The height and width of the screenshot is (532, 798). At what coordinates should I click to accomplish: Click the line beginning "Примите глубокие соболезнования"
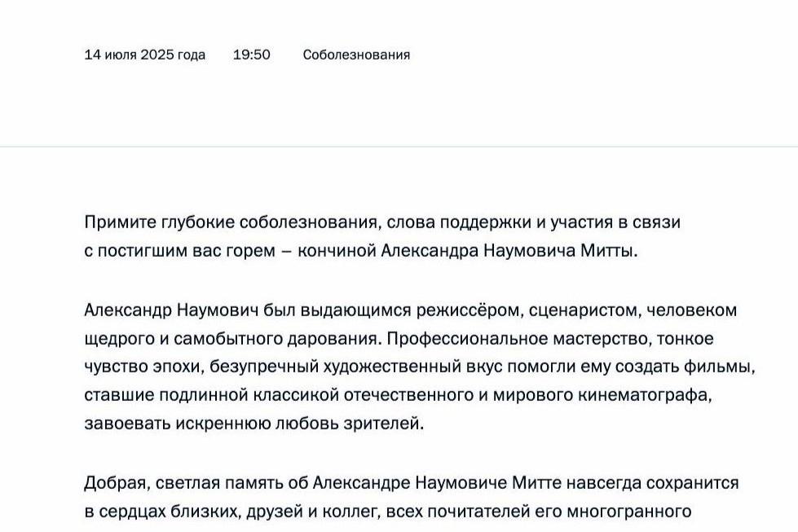tap(381, 222)
